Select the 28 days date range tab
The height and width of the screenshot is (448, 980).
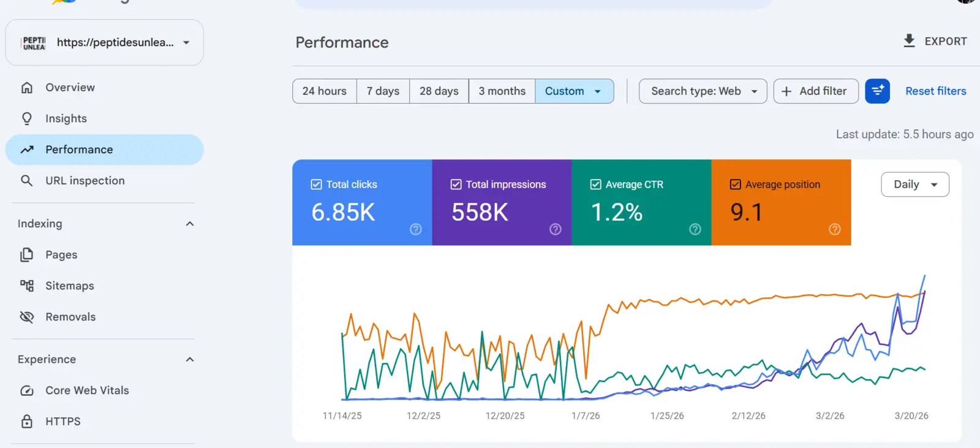[x=439, y=91]
